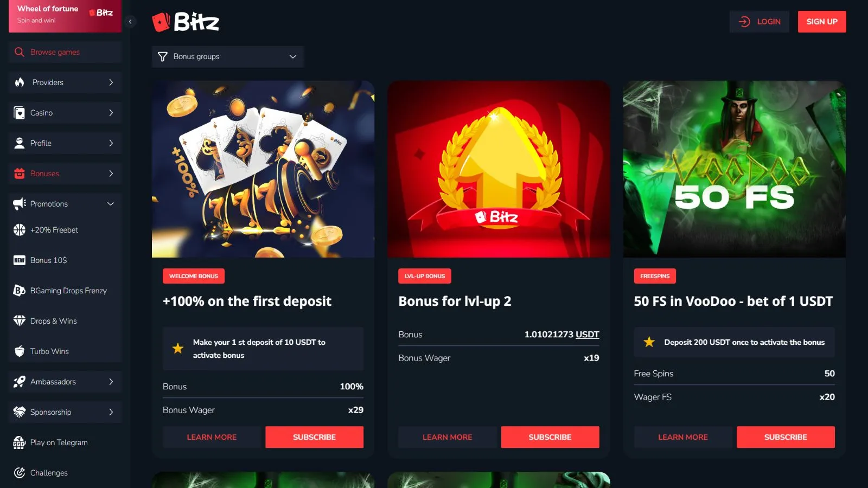Click the Turbo Wins icon

(x=20, y=351)
